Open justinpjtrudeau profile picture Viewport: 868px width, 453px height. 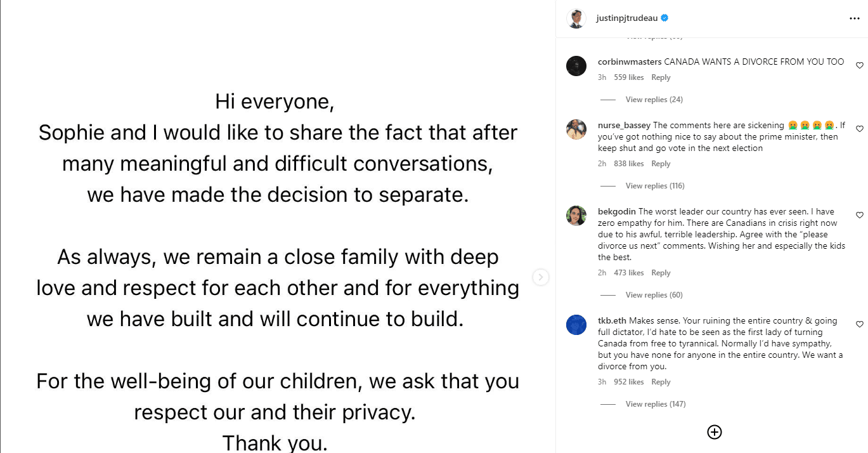coord(576,18)
